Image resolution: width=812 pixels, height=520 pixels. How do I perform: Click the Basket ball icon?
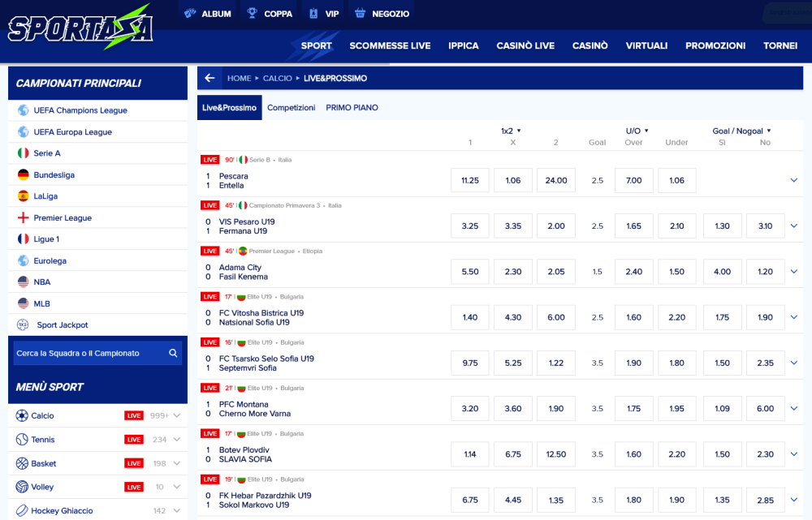[22, 463]
